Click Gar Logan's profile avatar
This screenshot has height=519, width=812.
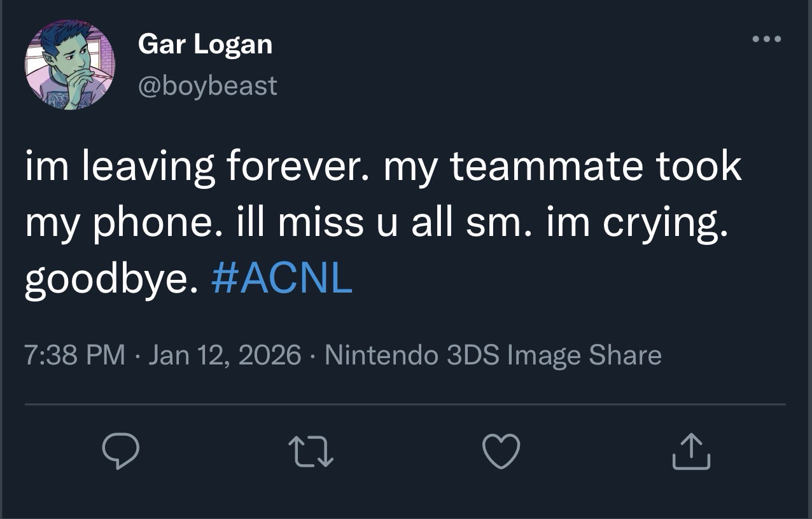coord(71,65)
